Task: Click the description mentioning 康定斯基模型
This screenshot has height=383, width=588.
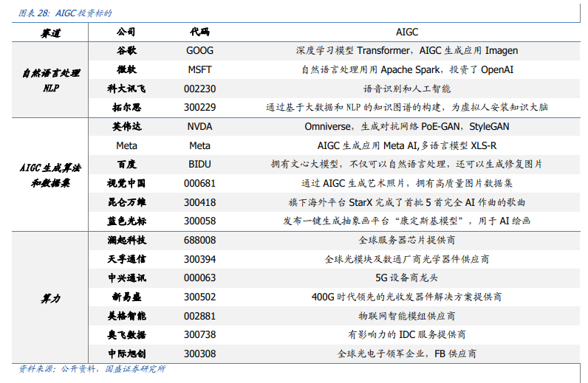Action: pyautogui.click(x=407, y=221)
